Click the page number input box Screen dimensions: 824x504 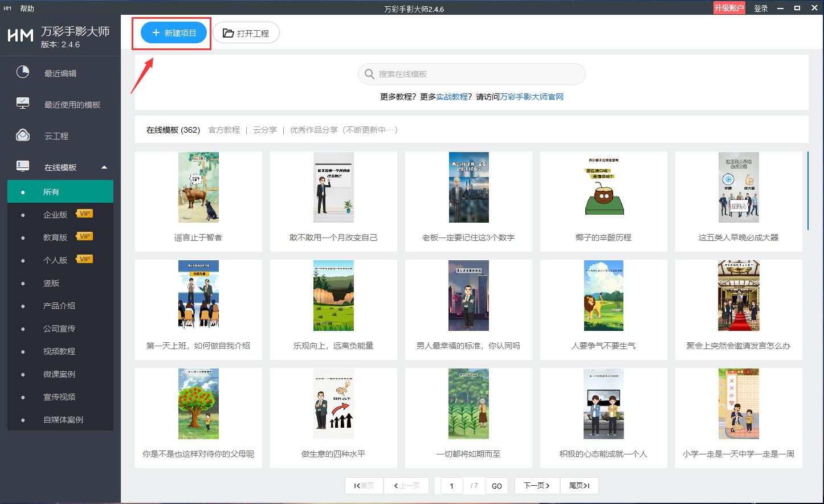tap(451, 486)
